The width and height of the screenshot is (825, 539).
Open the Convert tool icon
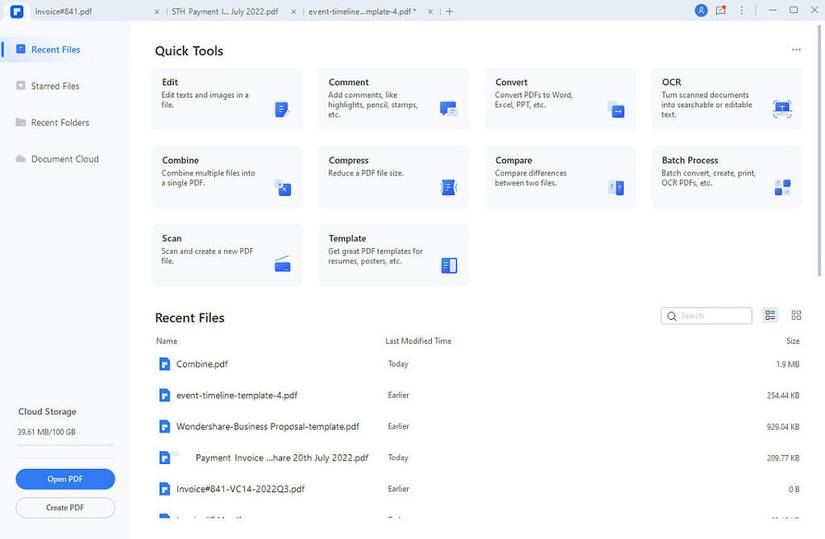point(616,109)
